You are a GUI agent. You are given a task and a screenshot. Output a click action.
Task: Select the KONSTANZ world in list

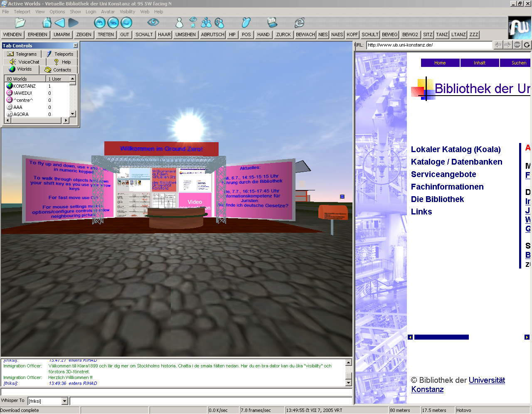tap(25, 86)
